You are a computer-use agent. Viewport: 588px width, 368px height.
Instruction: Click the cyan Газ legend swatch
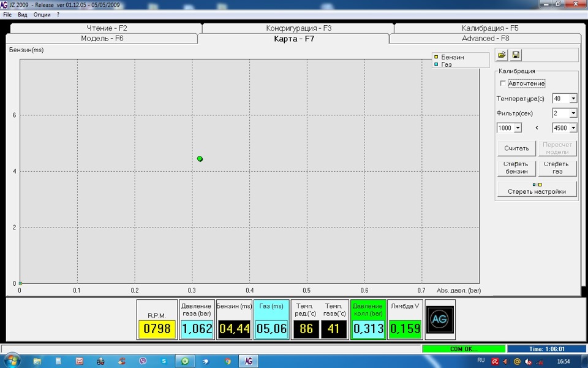click(436, 64)
